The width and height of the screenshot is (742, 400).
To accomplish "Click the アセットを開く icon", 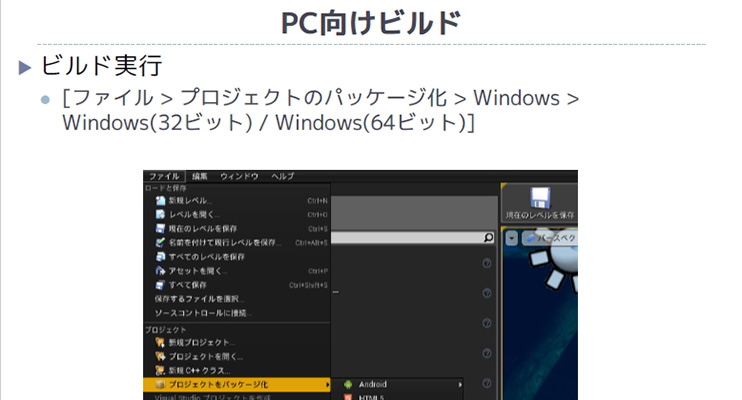I will tap(159, 270).
